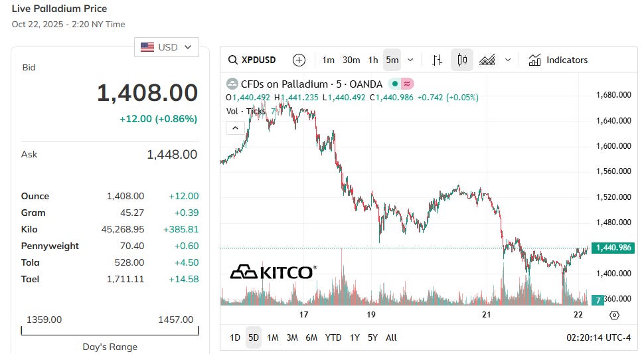Click the US flag currency icon
This screenshot has width=644, height=354.
coord(147,47)
